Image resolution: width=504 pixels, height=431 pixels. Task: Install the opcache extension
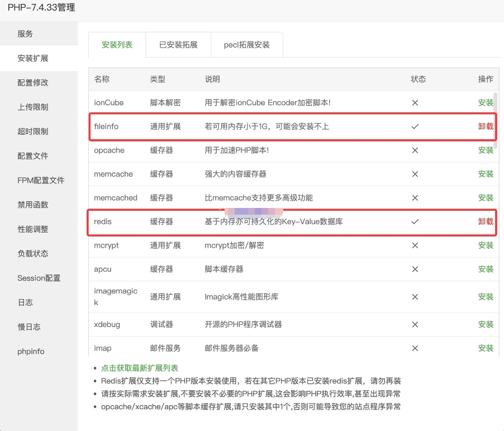click(486, 150)
